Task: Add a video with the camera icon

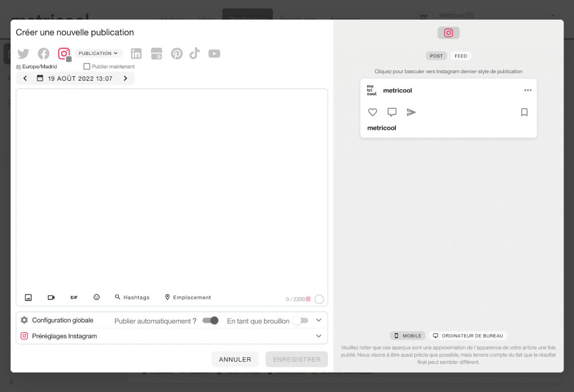Action: coord(51,297)
